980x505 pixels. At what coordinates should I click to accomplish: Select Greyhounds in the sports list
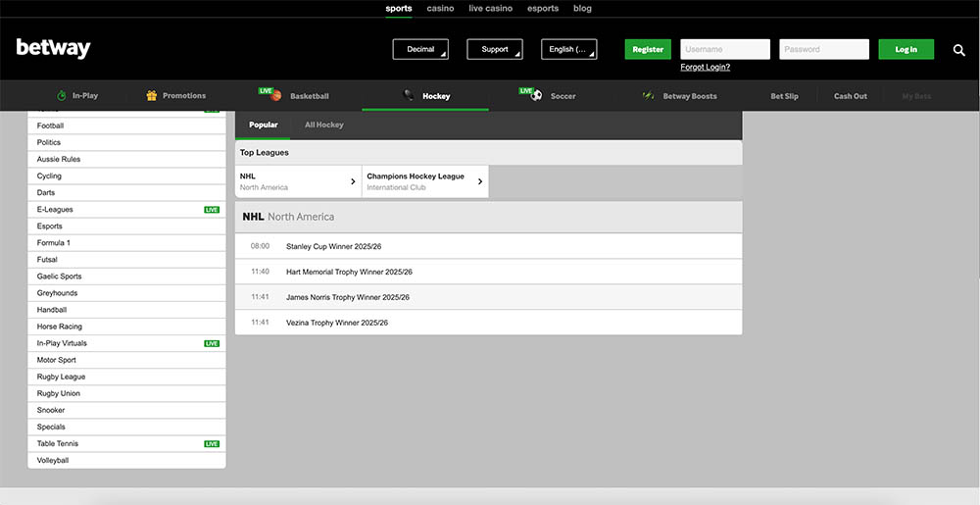coord(126,293)
